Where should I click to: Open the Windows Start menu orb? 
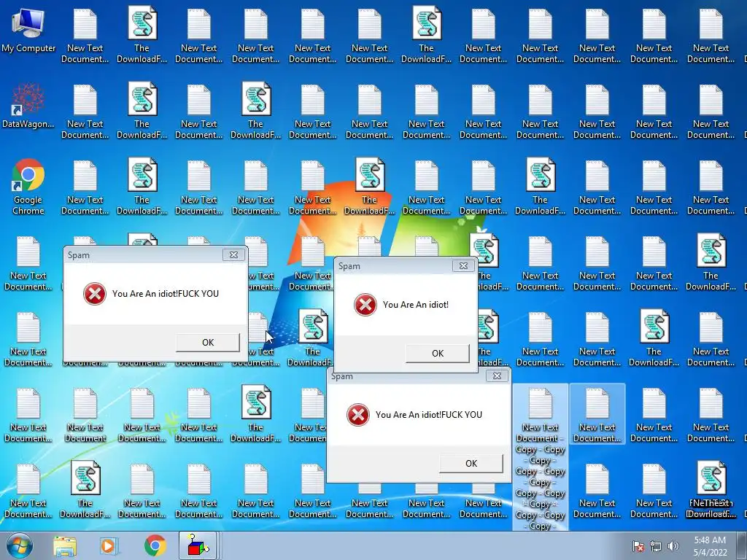[20, 545]
